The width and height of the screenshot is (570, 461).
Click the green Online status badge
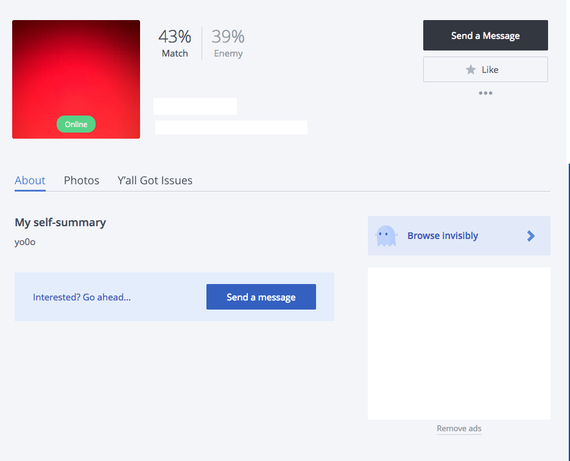76,124
